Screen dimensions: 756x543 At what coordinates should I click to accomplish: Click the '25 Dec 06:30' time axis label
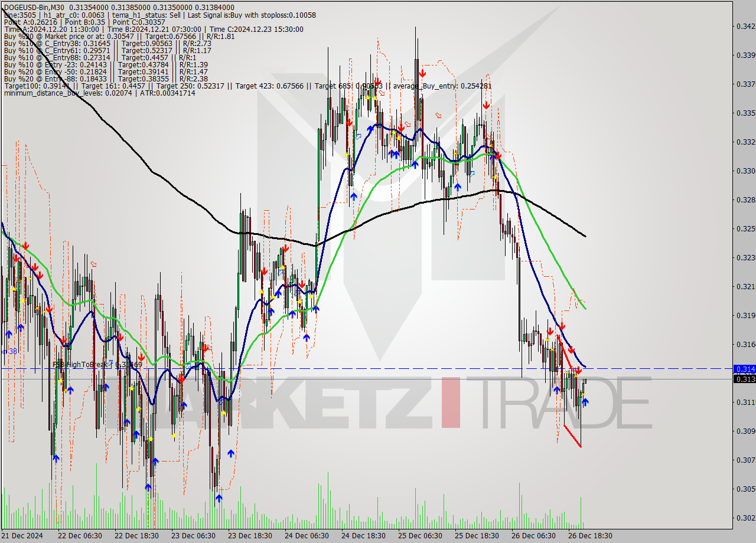tap(421, 536)
